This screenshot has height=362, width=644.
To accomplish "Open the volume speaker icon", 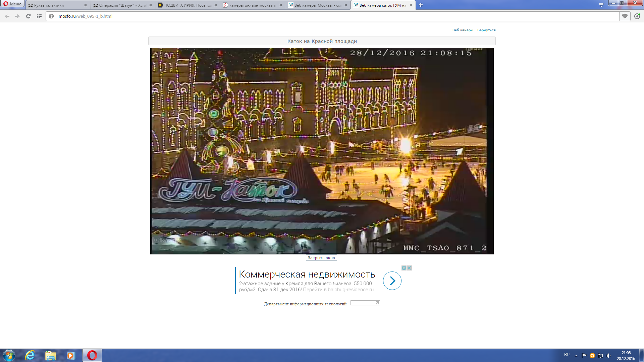I will coord(608,356).
